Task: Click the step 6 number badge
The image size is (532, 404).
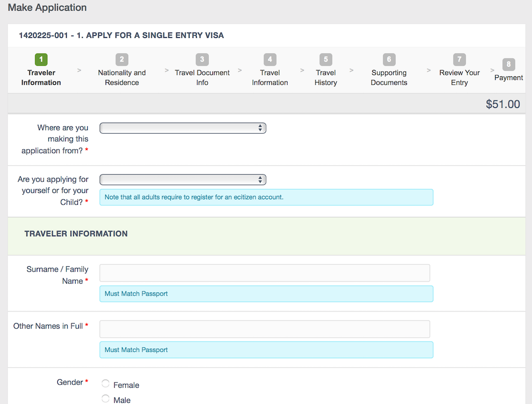Action: pyautogui.click(x=388, y=59)
